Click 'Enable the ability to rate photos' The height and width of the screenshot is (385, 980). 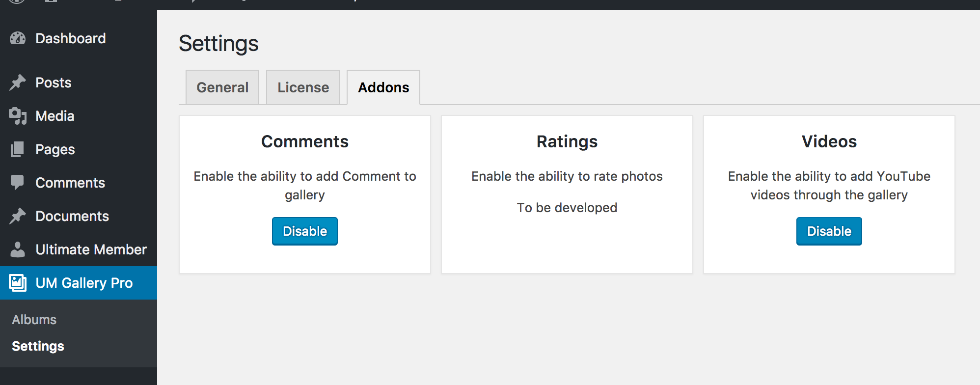click(x=567, y=176)
